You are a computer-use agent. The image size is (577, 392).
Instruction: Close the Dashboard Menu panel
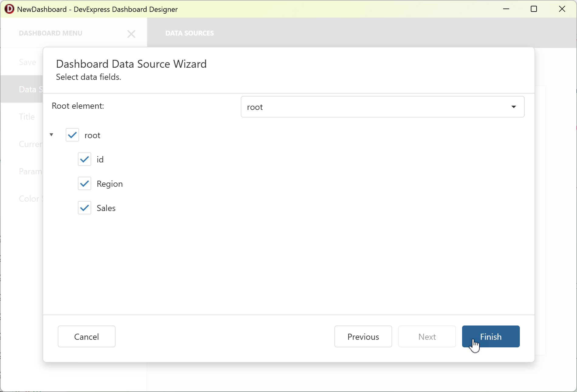point(131,34)
